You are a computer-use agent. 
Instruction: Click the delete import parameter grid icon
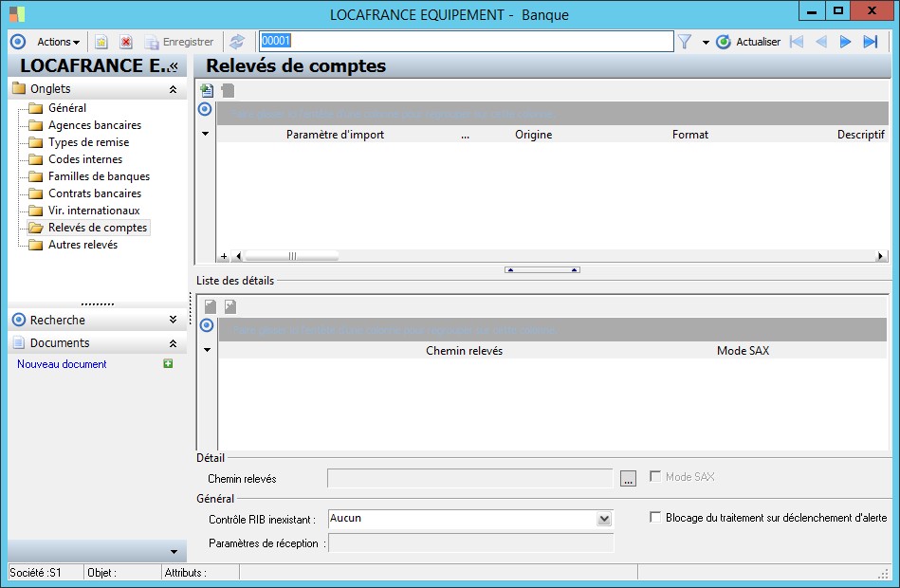(228, 90)
